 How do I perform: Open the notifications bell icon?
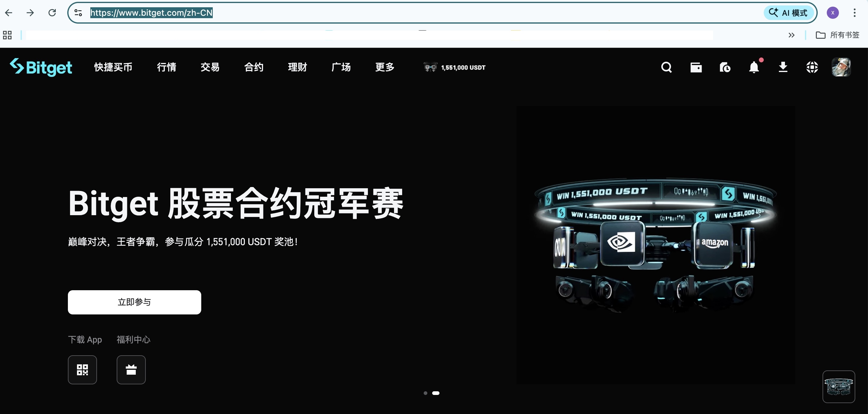click(754, 67)
